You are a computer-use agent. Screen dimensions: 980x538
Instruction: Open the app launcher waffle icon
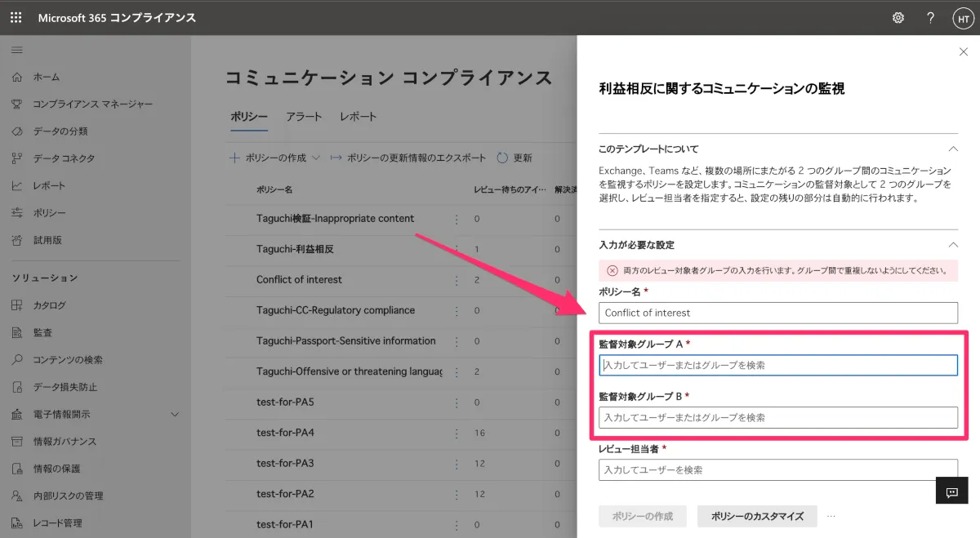click(x=16, y=17)
